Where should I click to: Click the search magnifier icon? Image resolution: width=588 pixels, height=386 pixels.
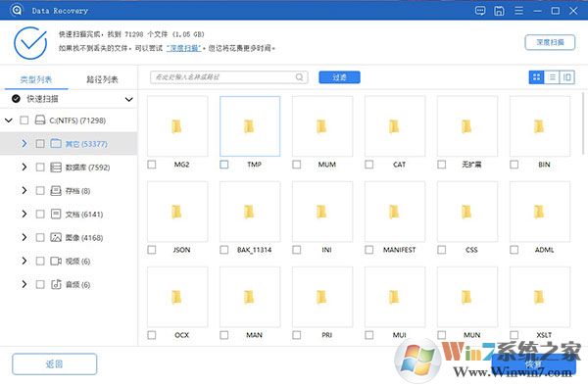pos(299,77)
